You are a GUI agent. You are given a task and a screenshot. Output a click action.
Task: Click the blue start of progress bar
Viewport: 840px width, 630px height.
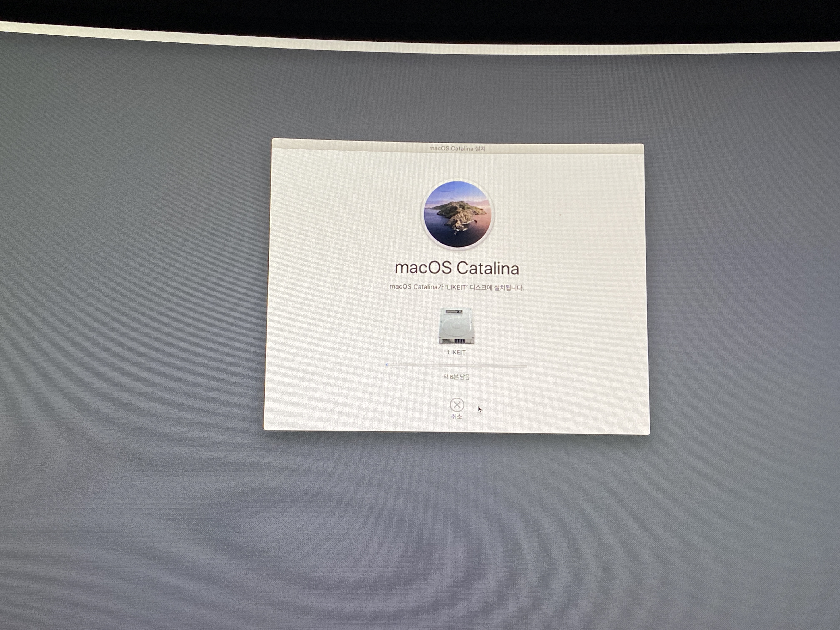pyautogui.click(x=387, y=365)
